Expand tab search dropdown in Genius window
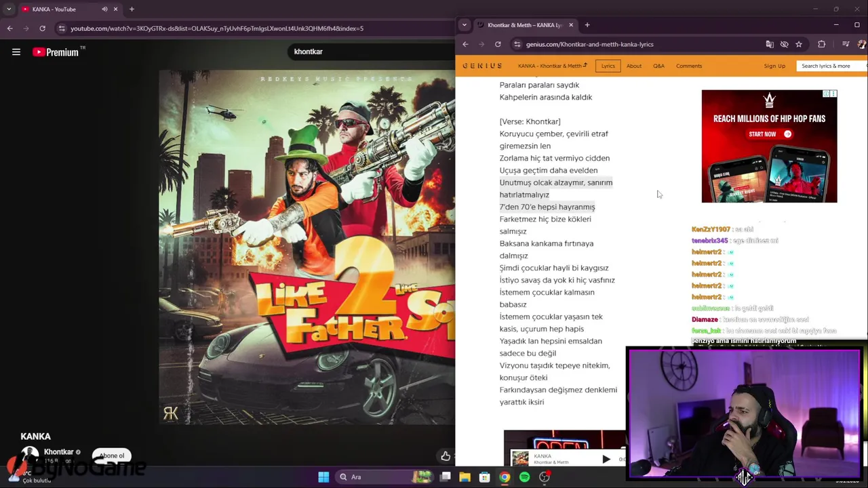868x488 pixels. [x=465, y=25]
